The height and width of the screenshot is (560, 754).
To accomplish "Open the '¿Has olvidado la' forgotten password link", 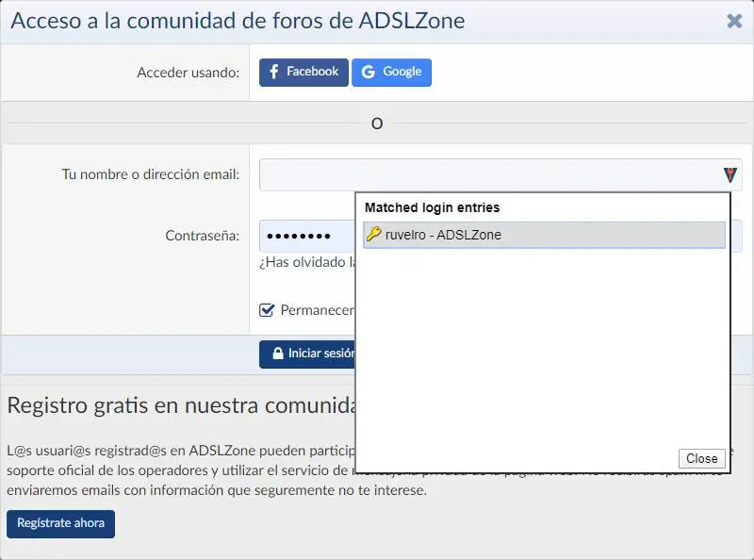I will tap(306, 262).
